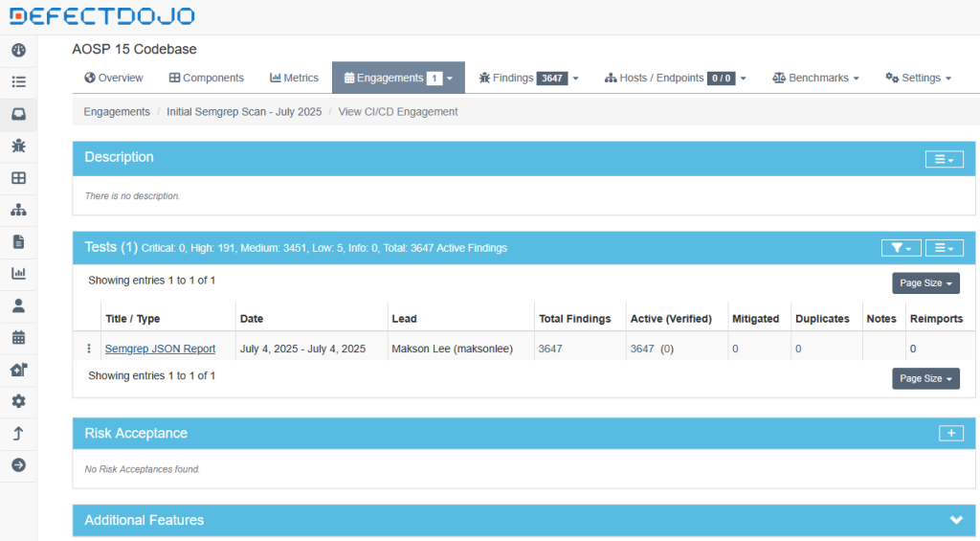Open the Tests panel hamburger menu
Viewport: 980px width, 541px height.
[x=944, y=248]
